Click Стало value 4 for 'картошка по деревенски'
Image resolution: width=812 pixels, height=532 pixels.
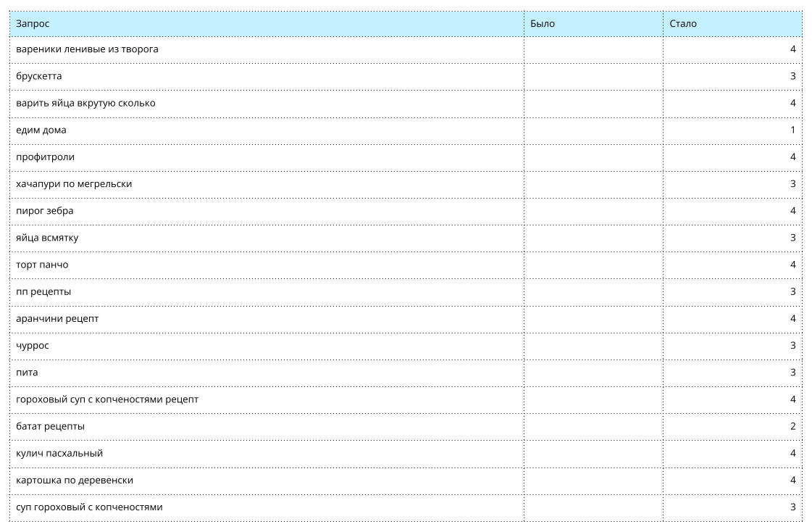[x=793, y=481]
